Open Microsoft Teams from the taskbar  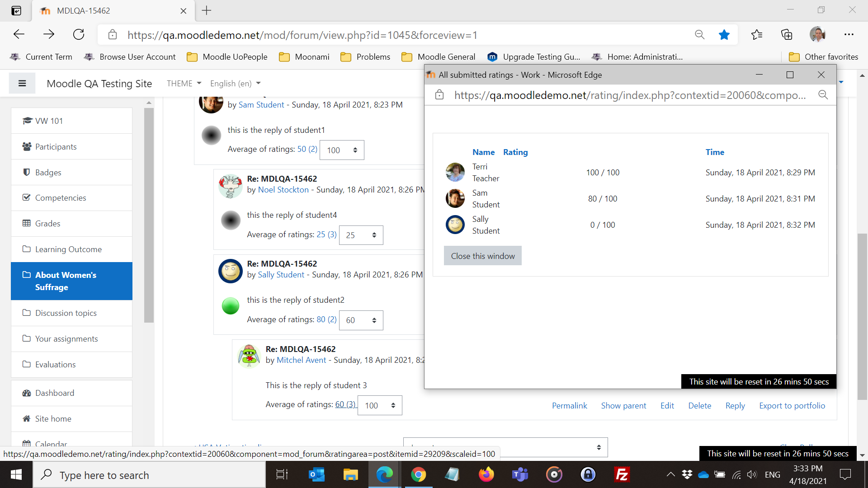[520, 475]
